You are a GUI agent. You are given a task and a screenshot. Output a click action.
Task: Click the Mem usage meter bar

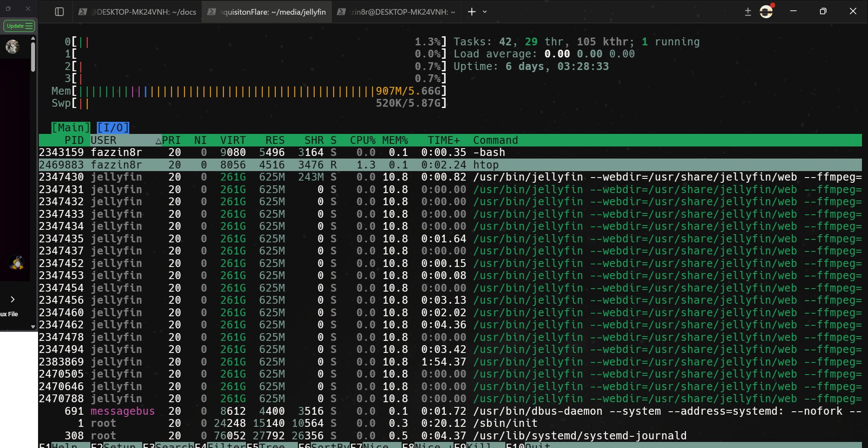249,91
